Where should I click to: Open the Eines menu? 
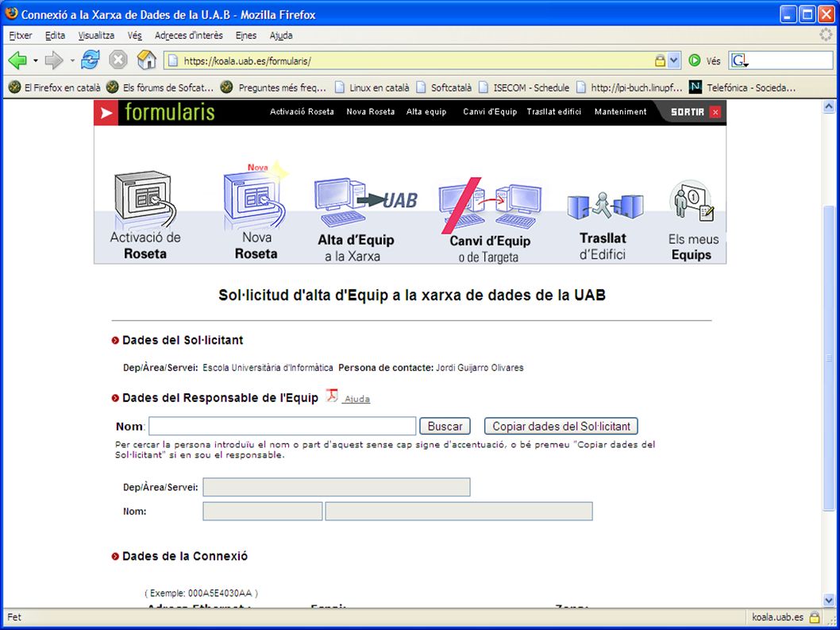click(246, 36)
